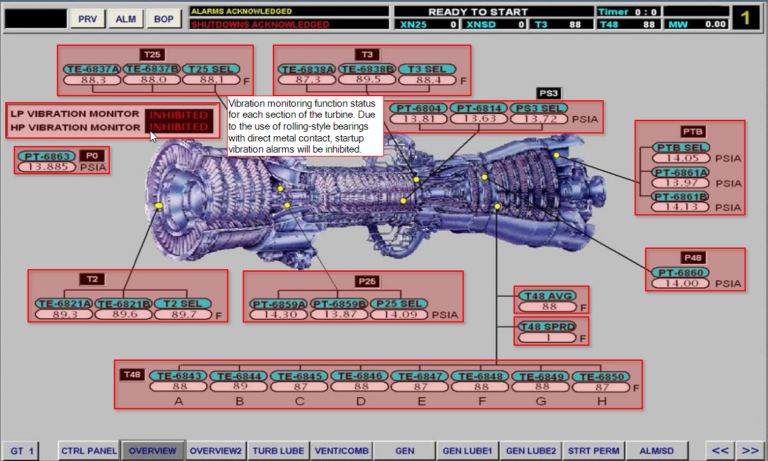Switch to the CTRL PANEL tab
This screenshot has width=768, height=461.
89,451
